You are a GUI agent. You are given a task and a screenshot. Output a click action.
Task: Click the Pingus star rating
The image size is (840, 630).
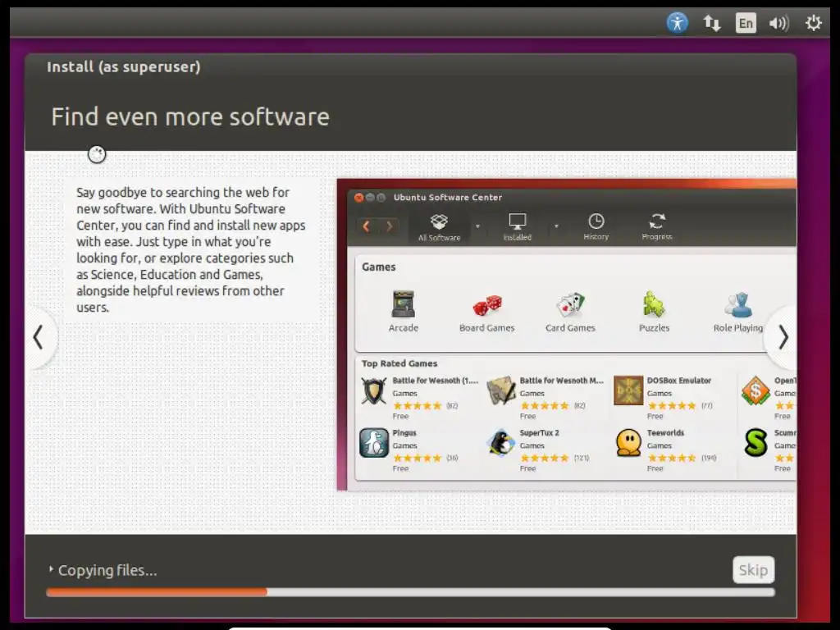click(417, 458)
